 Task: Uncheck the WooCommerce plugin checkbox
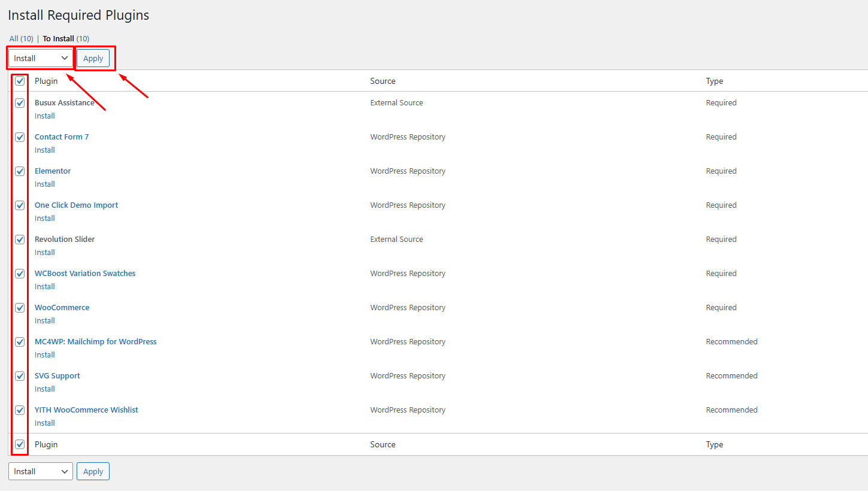[x=20, y=308]
